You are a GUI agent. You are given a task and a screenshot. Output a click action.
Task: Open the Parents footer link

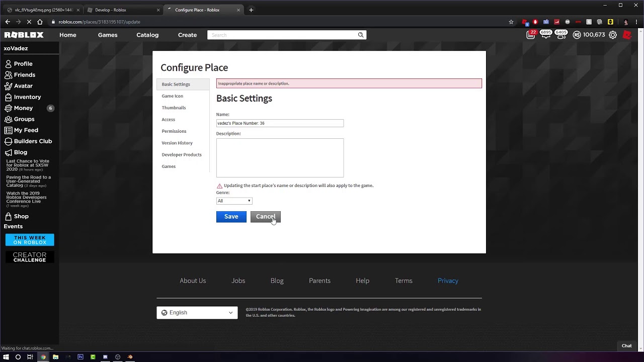[x=319, y=281]
